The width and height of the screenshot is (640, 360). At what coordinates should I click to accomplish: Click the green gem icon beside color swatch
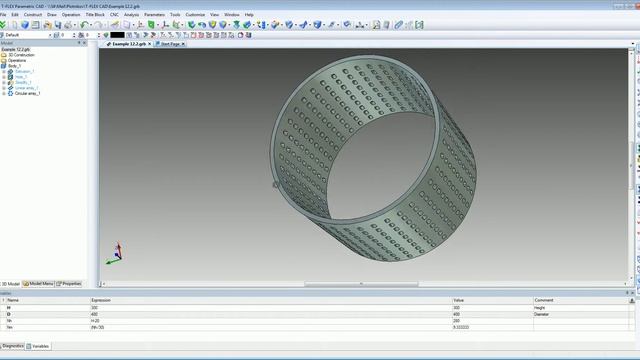point(106,35)
